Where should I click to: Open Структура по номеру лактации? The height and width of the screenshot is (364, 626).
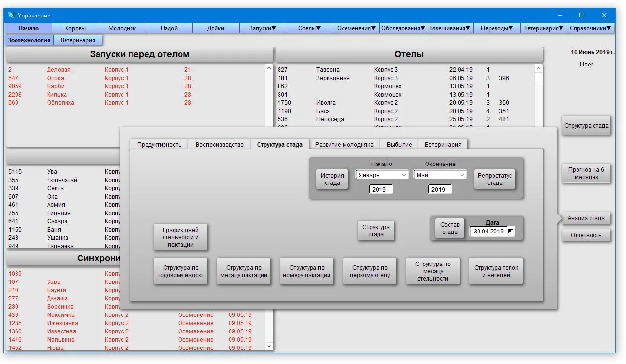click(x=307, y=271)
